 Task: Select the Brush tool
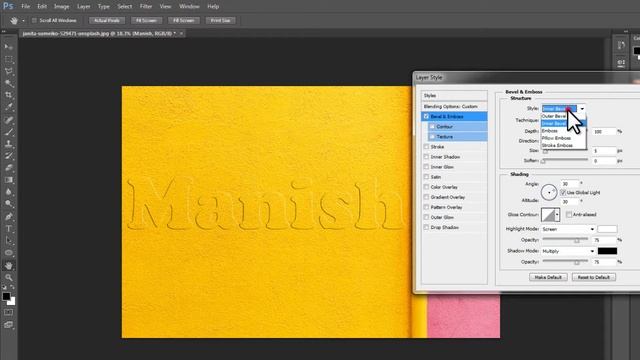(9, 132)
